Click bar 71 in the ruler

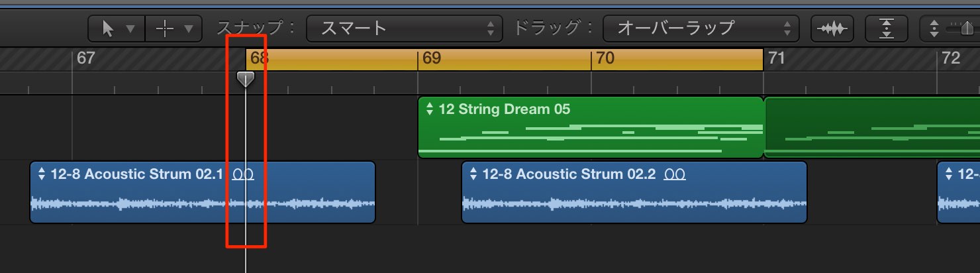pos(777,58)
